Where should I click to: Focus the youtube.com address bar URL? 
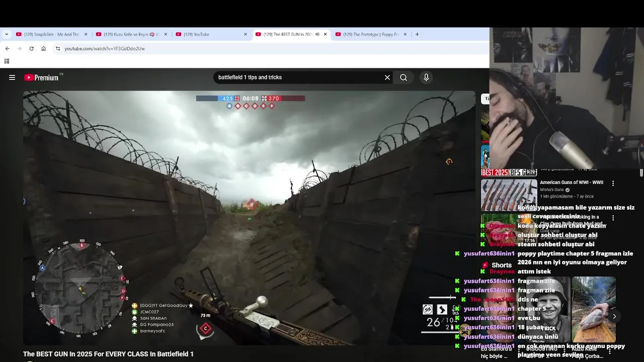[x=105, y=49]
